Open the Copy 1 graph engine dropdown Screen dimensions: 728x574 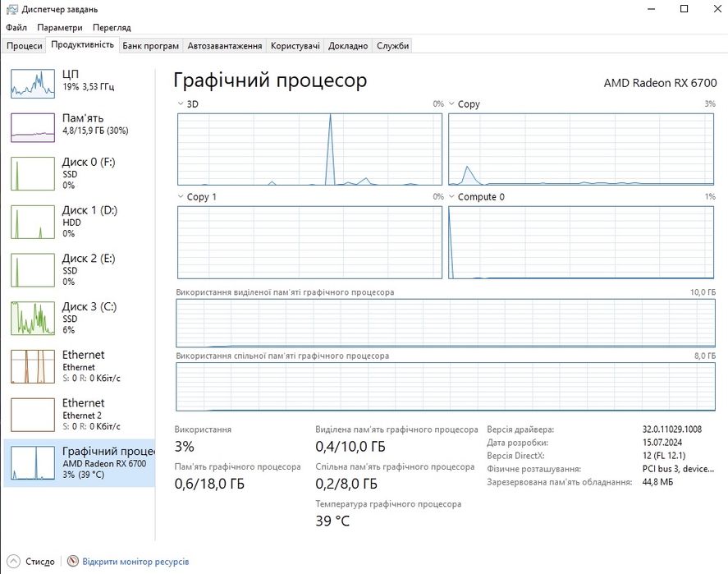(x=181, y=197)
